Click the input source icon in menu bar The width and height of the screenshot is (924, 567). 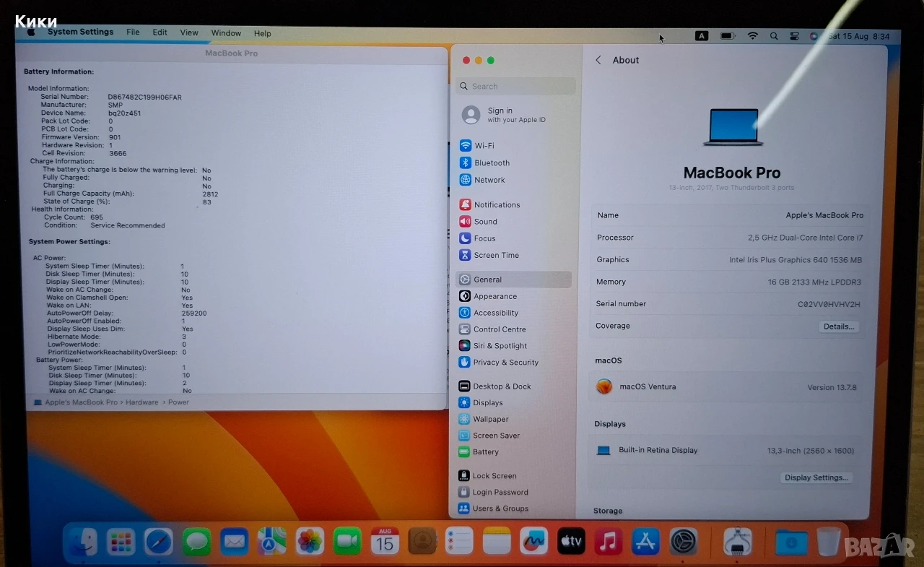pos(702,35)
